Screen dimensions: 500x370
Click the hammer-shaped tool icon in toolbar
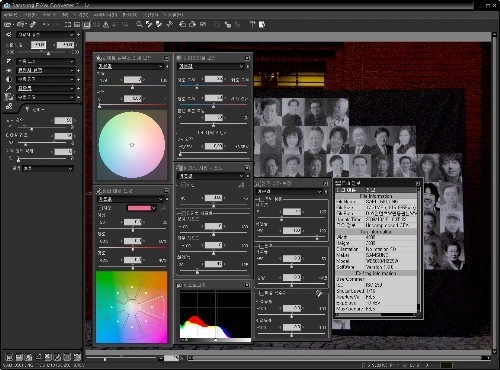pyautogui.click(x=252, y=24)
